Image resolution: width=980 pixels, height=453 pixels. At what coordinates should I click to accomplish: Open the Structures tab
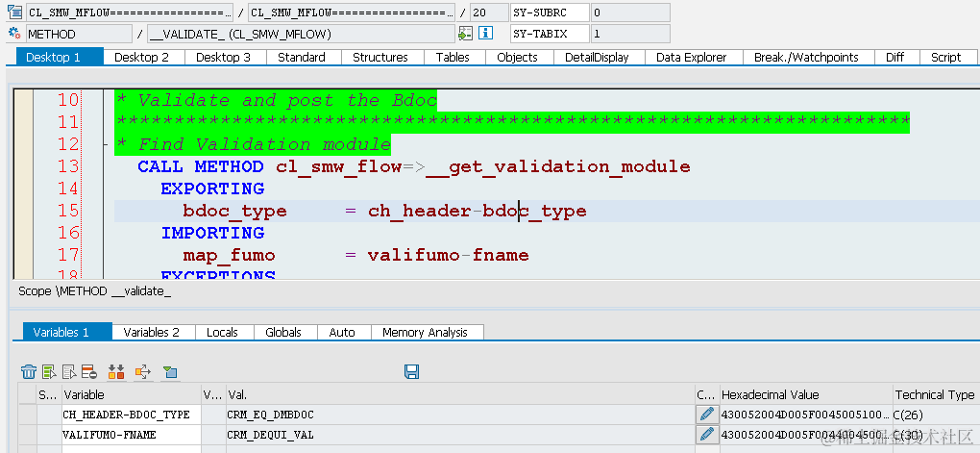pyautogui.click(x=380, y=57)
